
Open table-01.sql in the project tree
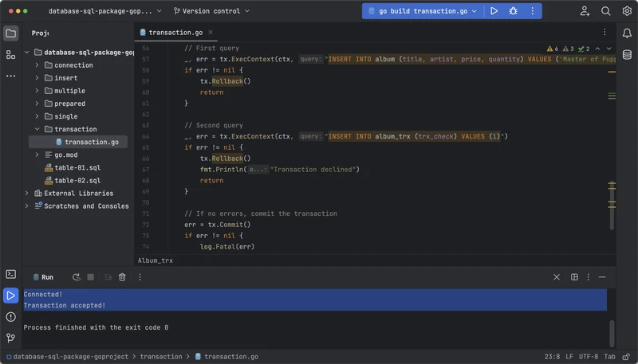[x=77, y=167]
